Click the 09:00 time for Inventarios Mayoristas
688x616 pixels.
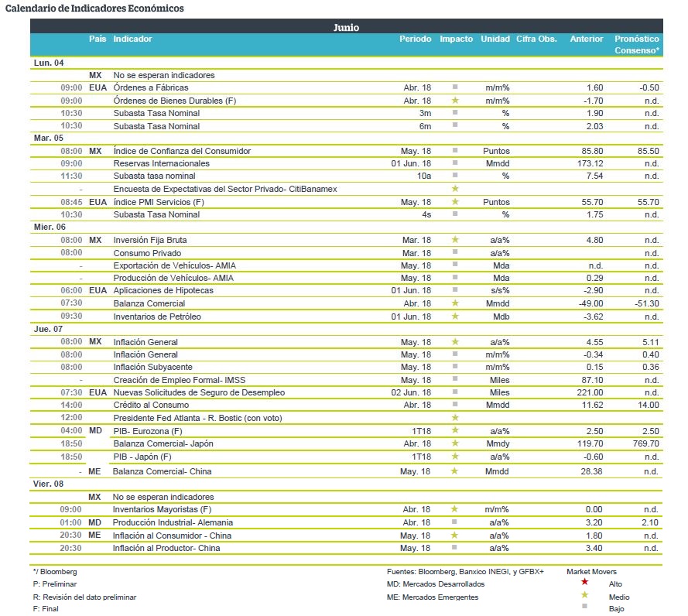tap(70, 509)
